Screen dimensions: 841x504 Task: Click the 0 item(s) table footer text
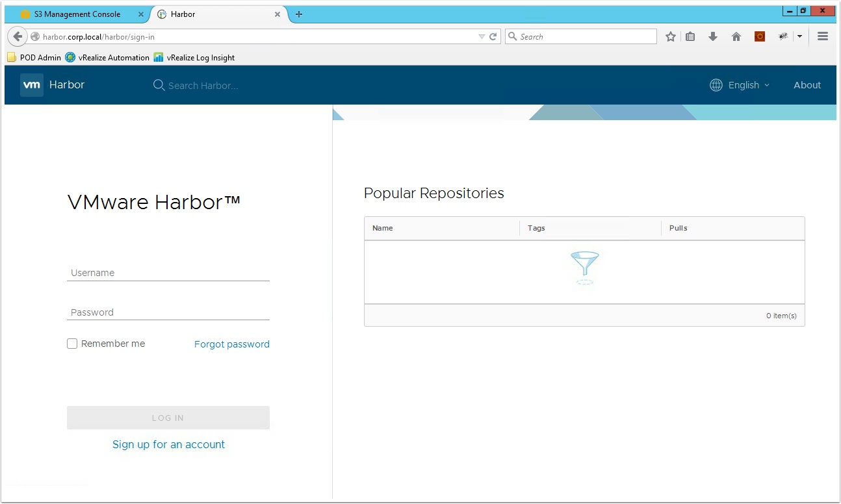click(781, 316)
